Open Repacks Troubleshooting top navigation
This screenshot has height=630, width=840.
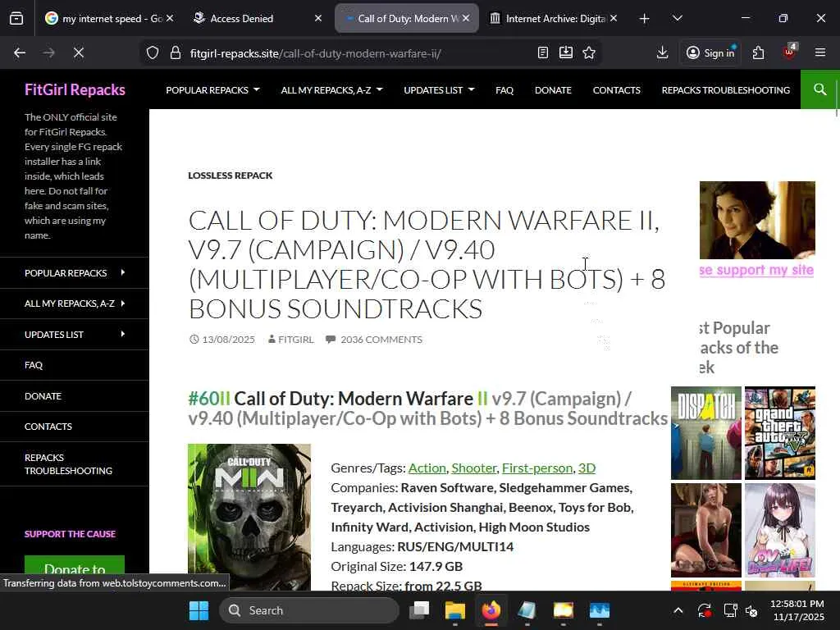click(x=725, y=90)
